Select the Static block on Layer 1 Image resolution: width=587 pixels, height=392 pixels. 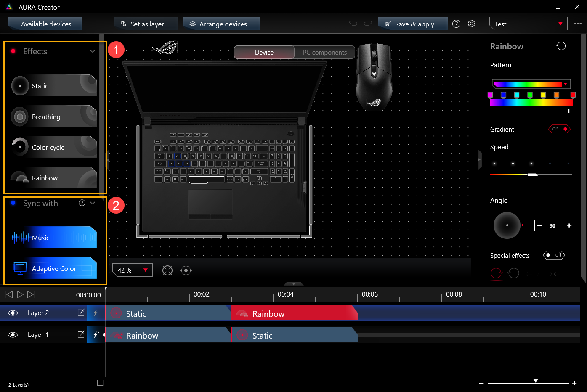pos(294,335)
